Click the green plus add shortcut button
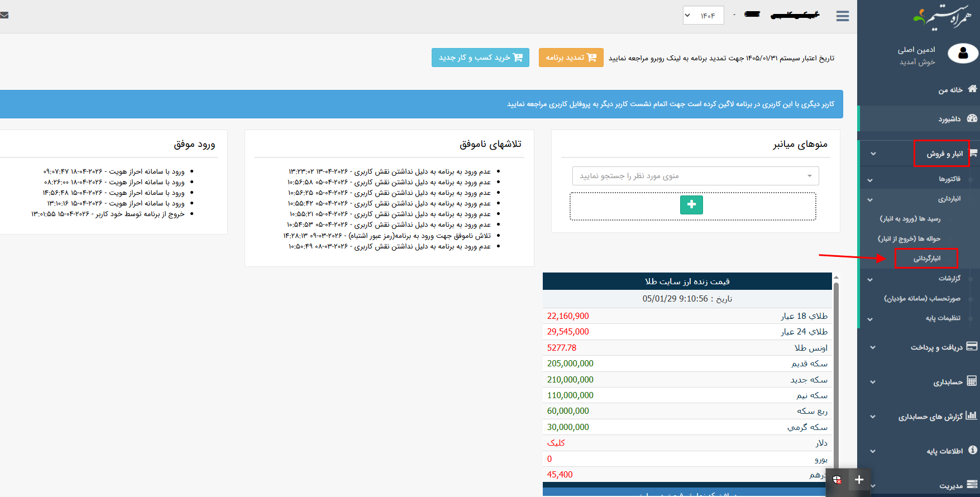The image size is (980, 497). (x=691, y=205)
